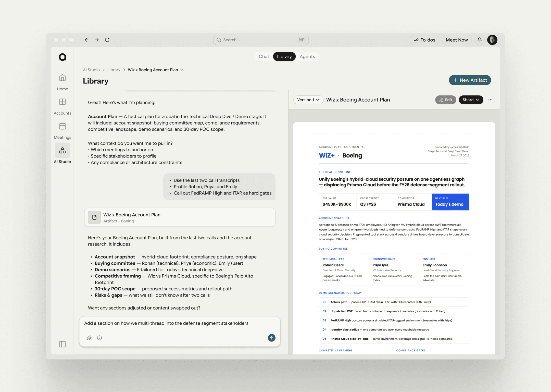Click 'Demo Scenarios for Today' heading

pos(340,293)
